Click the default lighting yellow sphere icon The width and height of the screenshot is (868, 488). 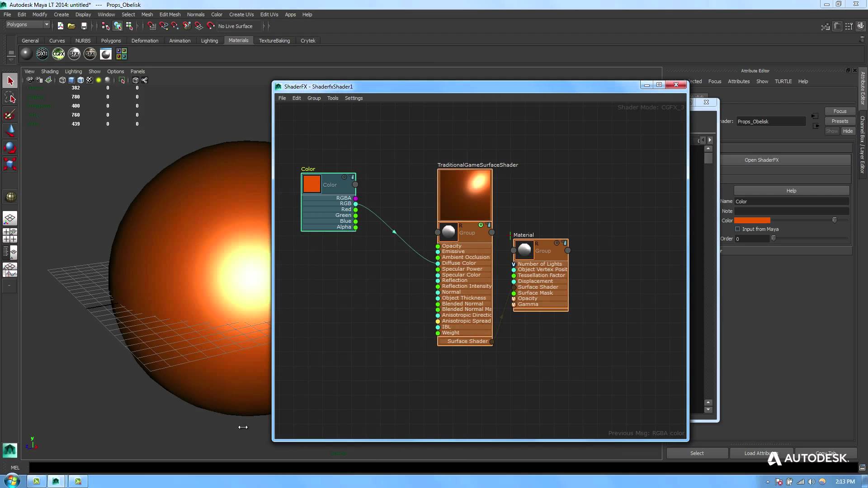[x=99, y=80]
